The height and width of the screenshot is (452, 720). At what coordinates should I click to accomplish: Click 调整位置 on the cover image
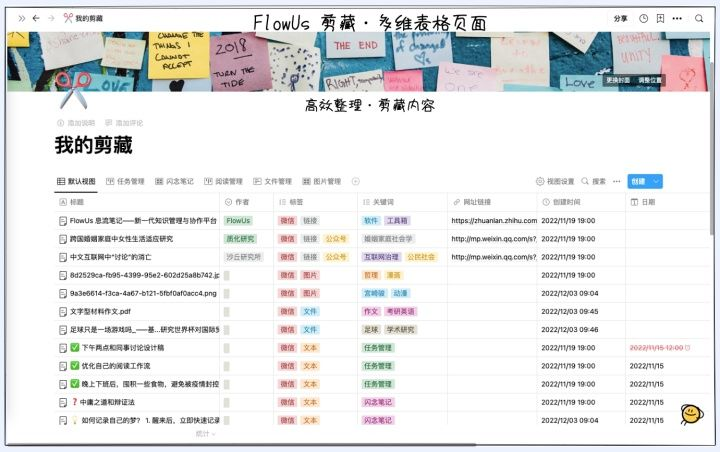pos(650,80)
